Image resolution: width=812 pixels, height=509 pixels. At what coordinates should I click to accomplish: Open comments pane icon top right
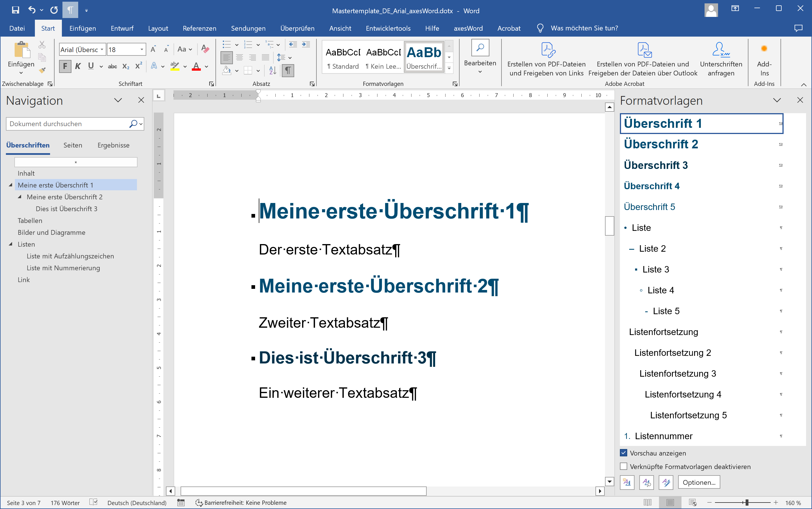coord(798,28)
